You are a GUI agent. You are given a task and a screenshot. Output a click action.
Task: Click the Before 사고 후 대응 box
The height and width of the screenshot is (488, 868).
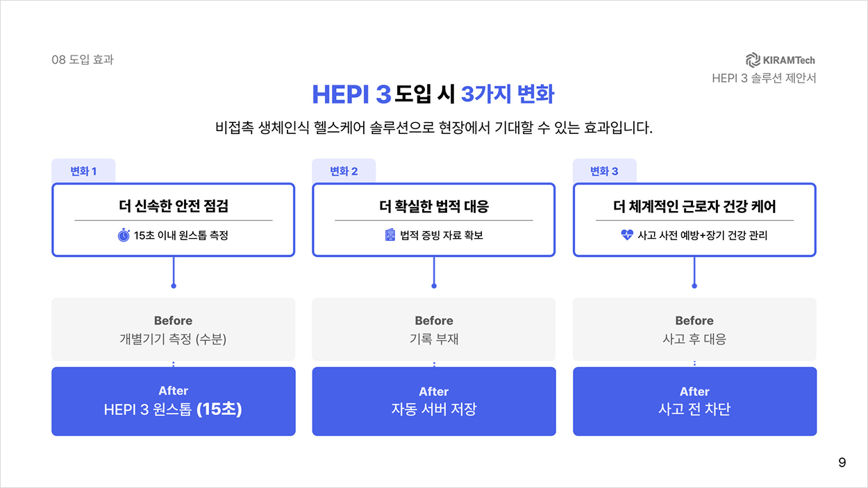click(x=694, y=329)
